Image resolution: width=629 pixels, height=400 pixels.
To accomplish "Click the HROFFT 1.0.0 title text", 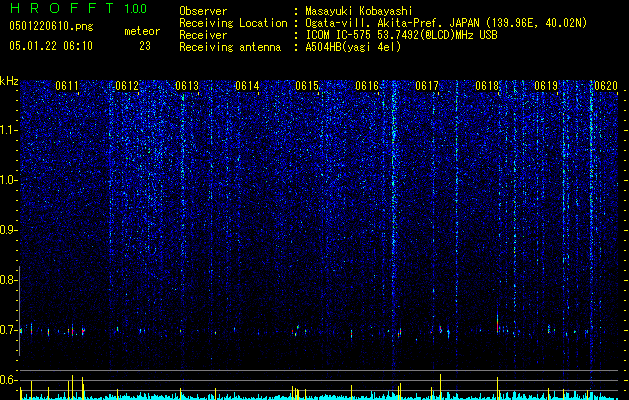I will 78,8.
